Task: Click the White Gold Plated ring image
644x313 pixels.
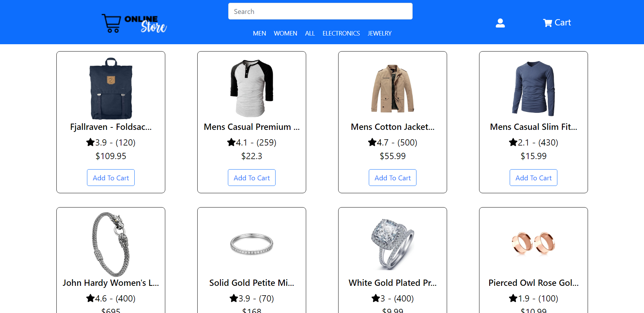Action: click(392, 244)
